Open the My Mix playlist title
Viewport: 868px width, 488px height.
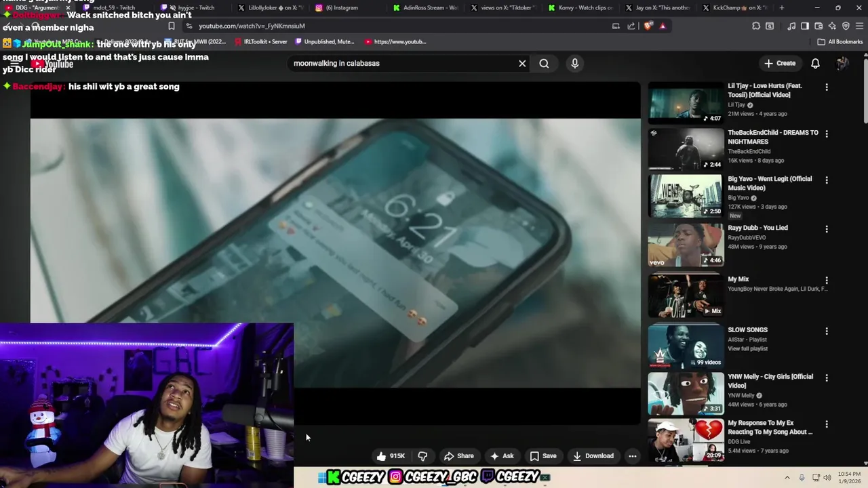click(x=738, y=279)
